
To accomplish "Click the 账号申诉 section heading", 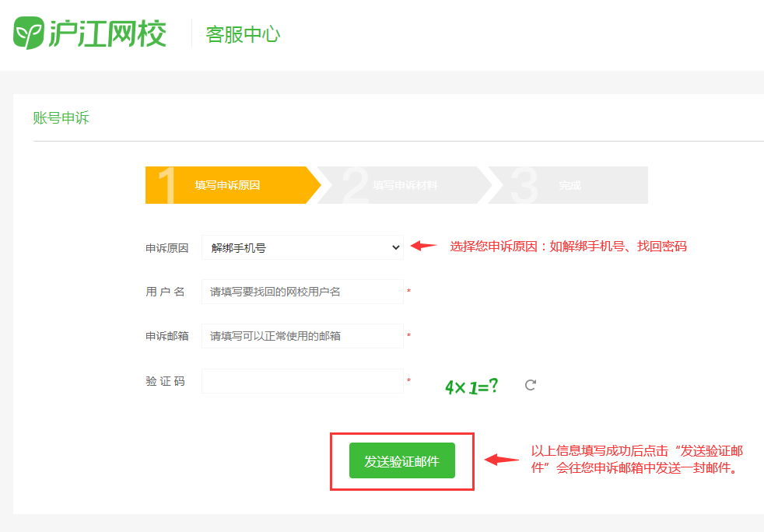I will click(x=61, y=118).
